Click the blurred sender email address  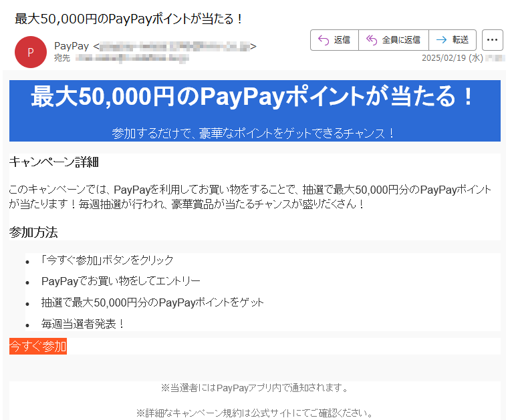point(174,47)
